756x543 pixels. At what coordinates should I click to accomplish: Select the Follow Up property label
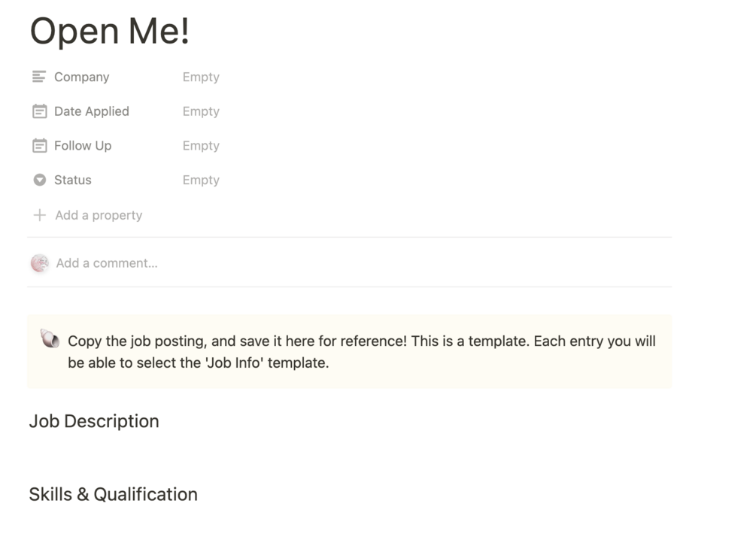[x=82, y=146]
